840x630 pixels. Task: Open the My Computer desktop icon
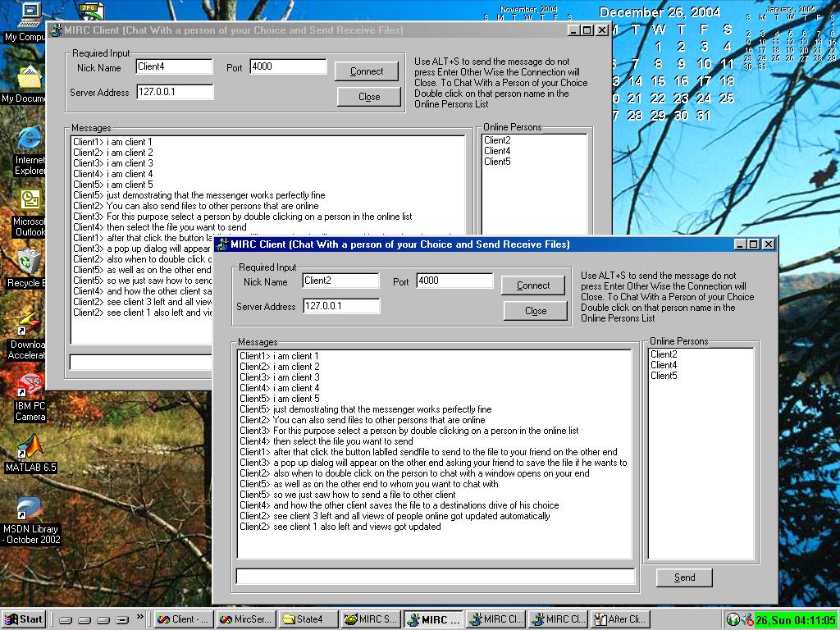tap(29, 15)
